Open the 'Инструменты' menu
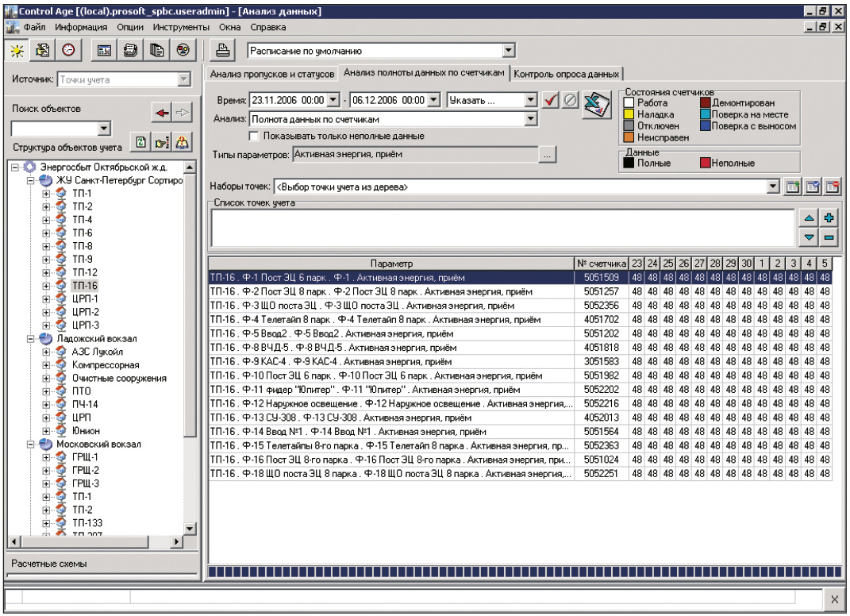Viewport: 850px width, 616px height. tap(181, 27)
